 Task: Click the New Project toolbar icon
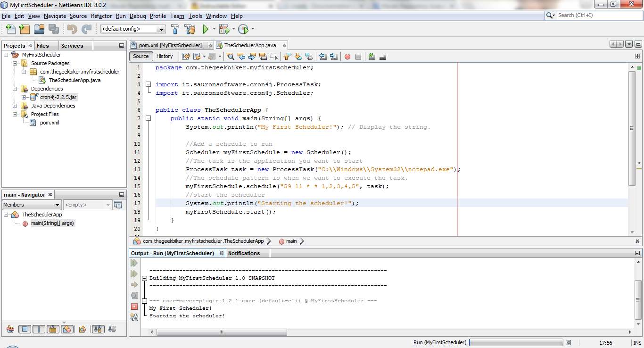pos(25,29)
